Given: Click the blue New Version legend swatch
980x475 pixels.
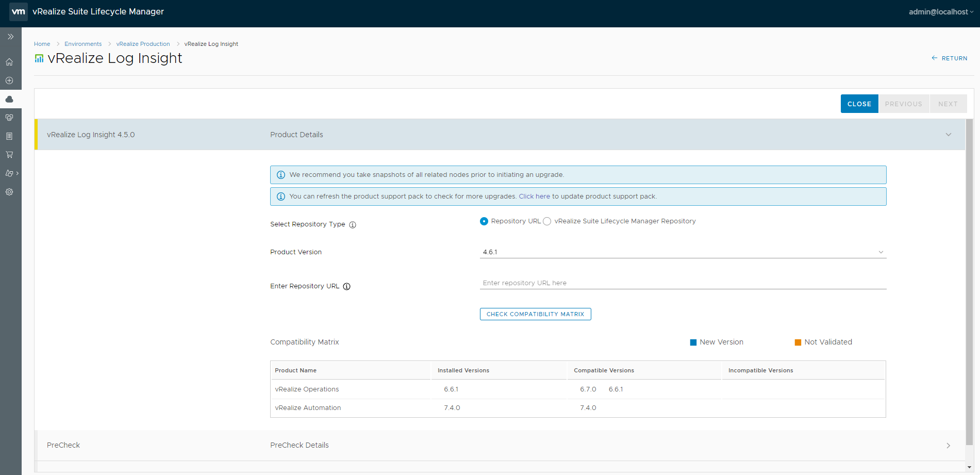Looking at the screenshot, I should tap(693, 342).
